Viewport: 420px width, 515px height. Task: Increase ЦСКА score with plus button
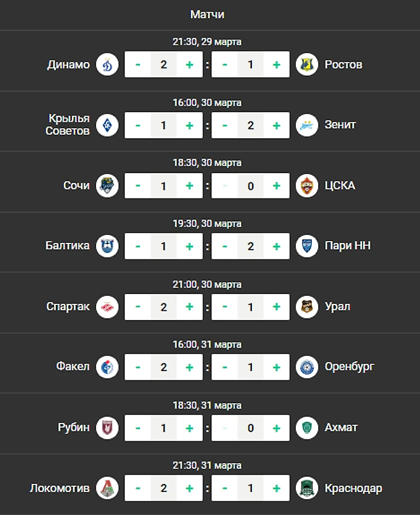point(277,185)
